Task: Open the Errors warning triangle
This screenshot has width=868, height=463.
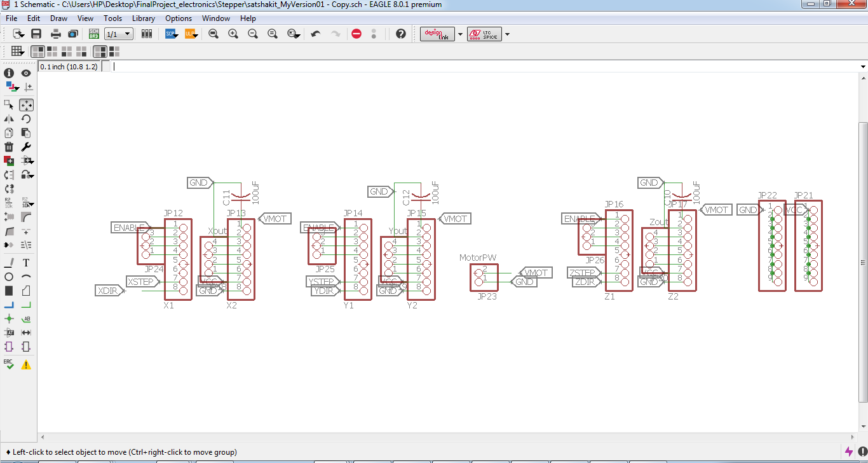Action: (x=26, y=364)
